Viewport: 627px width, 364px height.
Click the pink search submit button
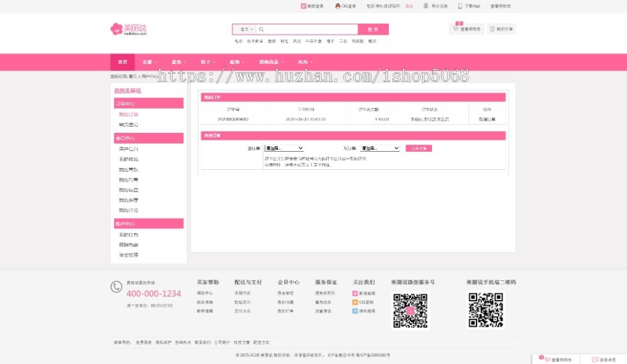(373, 29)
